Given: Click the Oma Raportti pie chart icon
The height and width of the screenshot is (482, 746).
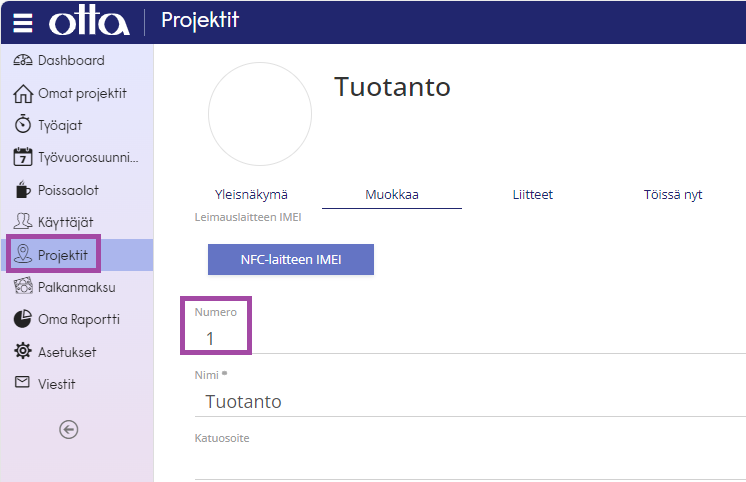Looking at the screenshot, I should coord(22,319).
